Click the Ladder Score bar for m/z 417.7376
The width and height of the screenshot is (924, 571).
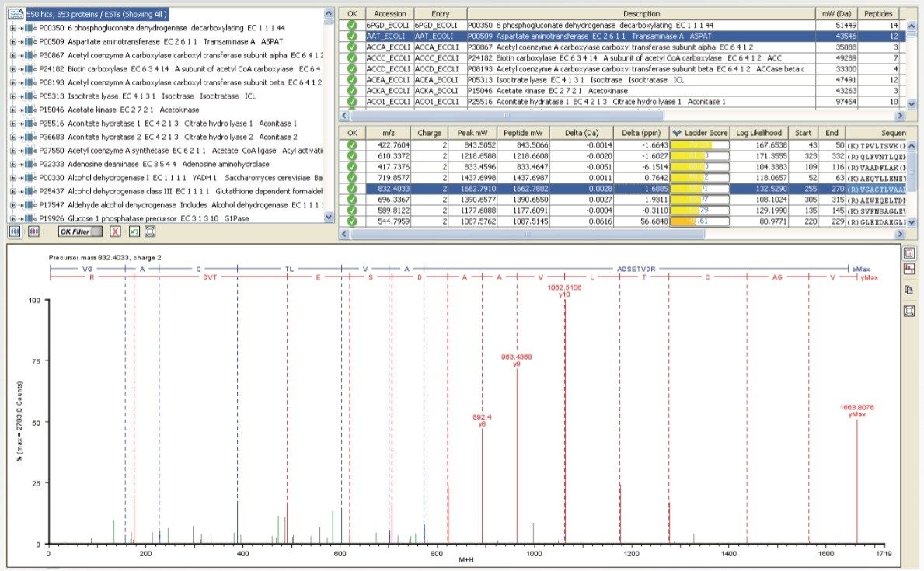pyautogui.click(x=700, y=167)
